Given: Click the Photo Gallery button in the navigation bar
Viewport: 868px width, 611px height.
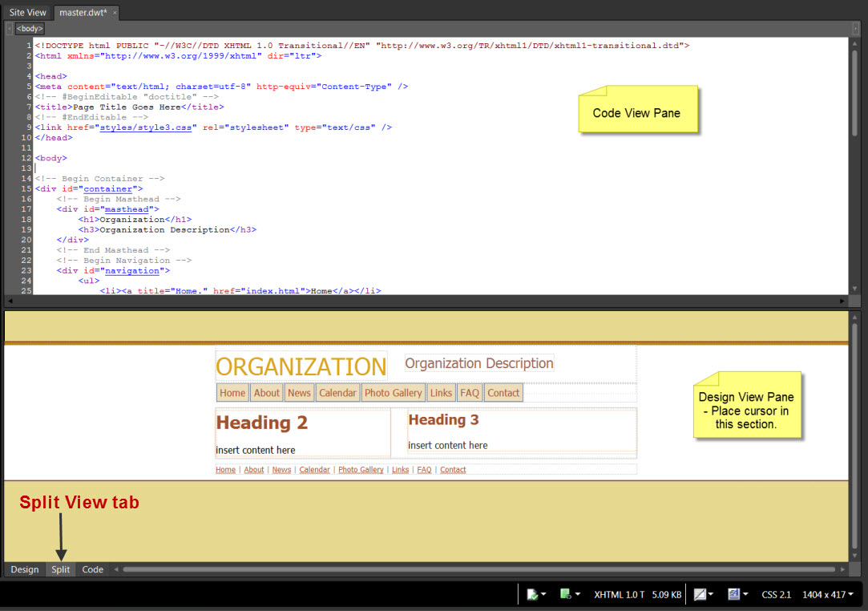Looking at the screenshot, I should [393, 393].
